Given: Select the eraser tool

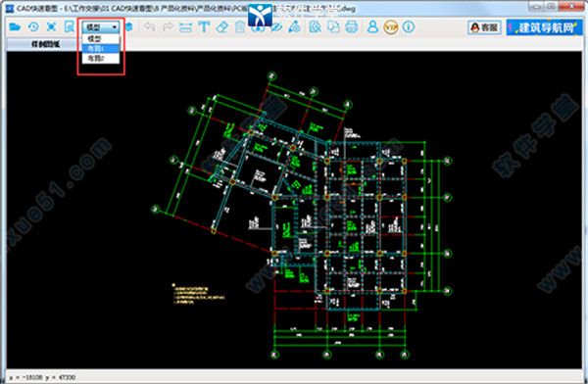Looking at the screenshot, I should [222, 27].
